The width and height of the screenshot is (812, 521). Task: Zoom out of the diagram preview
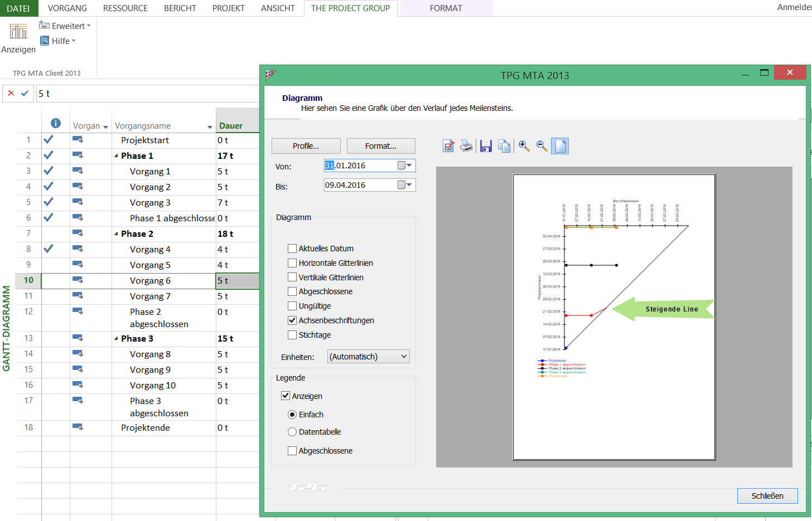coord(542,146)
